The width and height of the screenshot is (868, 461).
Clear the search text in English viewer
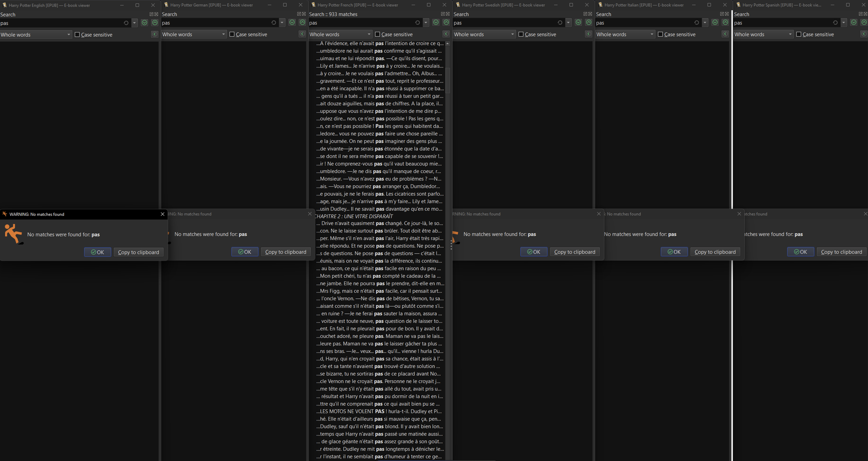click(x=126, y=23)
